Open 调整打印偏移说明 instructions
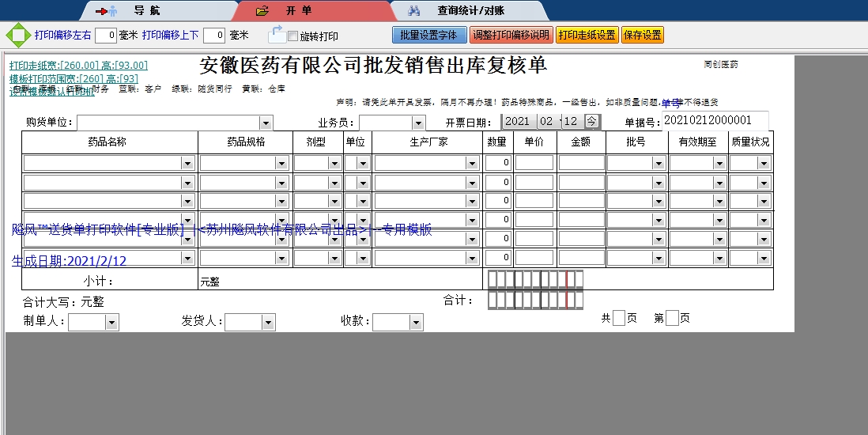Viewport: 868px width, 435px height. tap(511, 35)
